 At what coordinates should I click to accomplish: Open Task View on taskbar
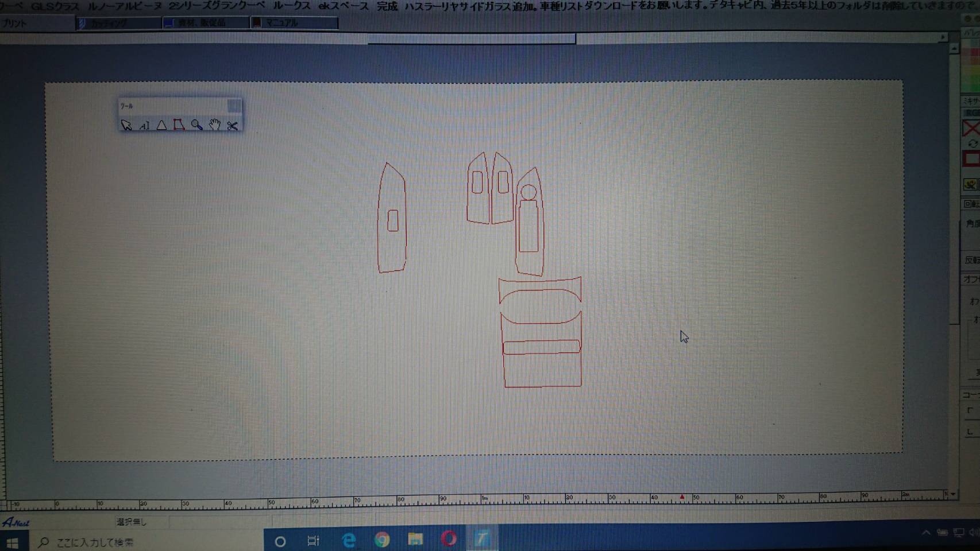(313, 541)
